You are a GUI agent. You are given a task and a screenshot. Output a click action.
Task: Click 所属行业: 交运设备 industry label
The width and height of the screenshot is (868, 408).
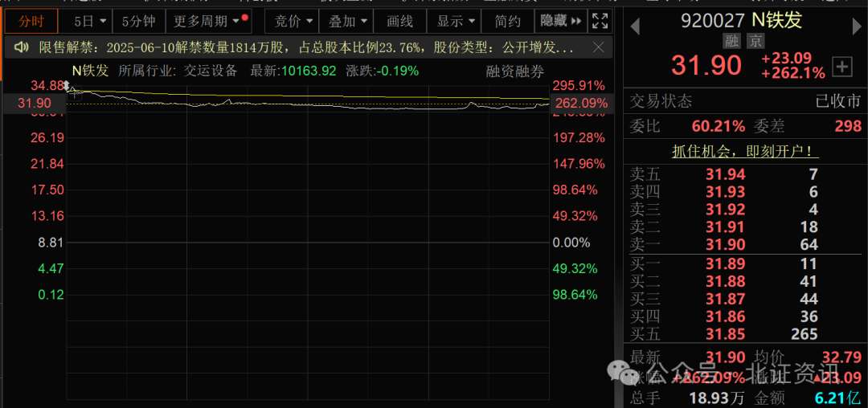[178, 71]
